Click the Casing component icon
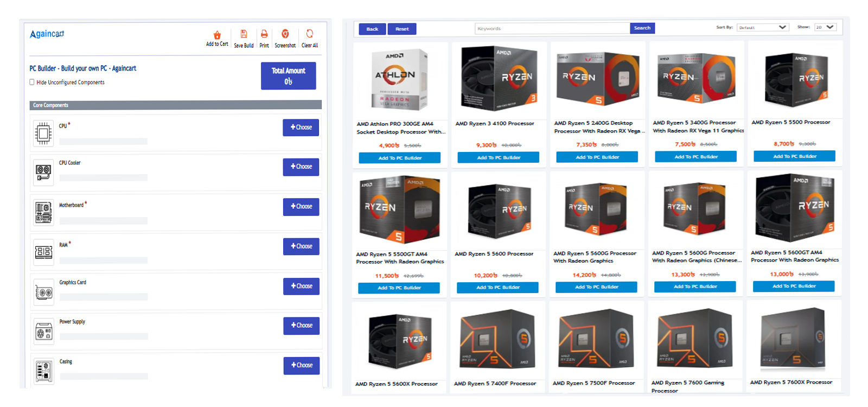The image size is (868, 407). click(43, 371)
